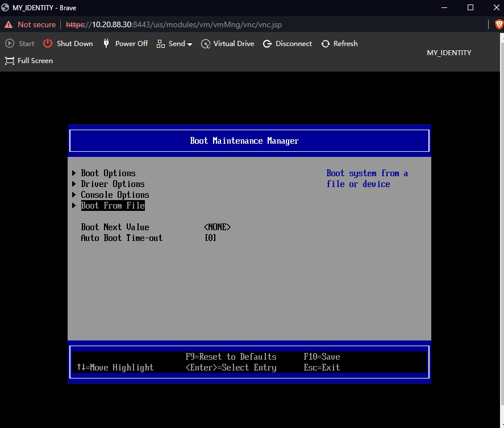Select the Boot Next Value setting
Image resolution: width=504 pixels, height=428 pixels.
point(115,227)
